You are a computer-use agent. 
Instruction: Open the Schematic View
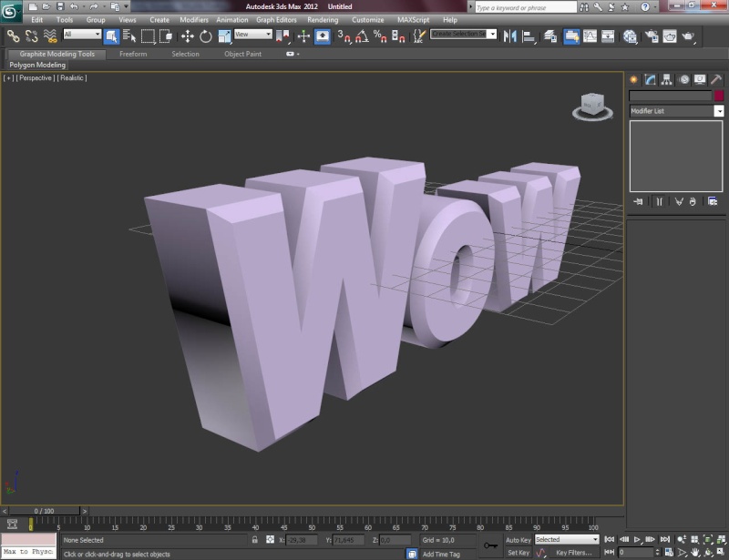(x=608, y=36)
